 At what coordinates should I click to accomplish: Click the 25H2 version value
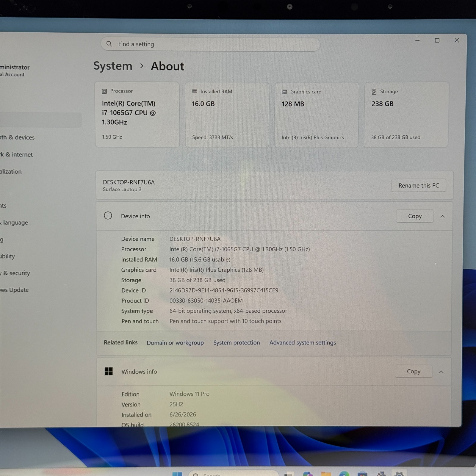tap(176, 404)
